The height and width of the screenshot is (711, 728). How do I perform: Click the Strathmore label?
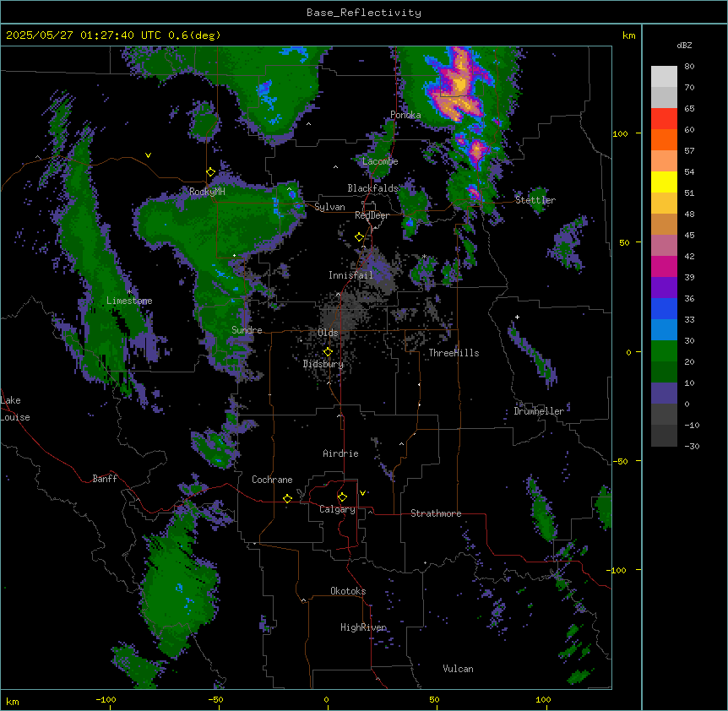(436, 513)
